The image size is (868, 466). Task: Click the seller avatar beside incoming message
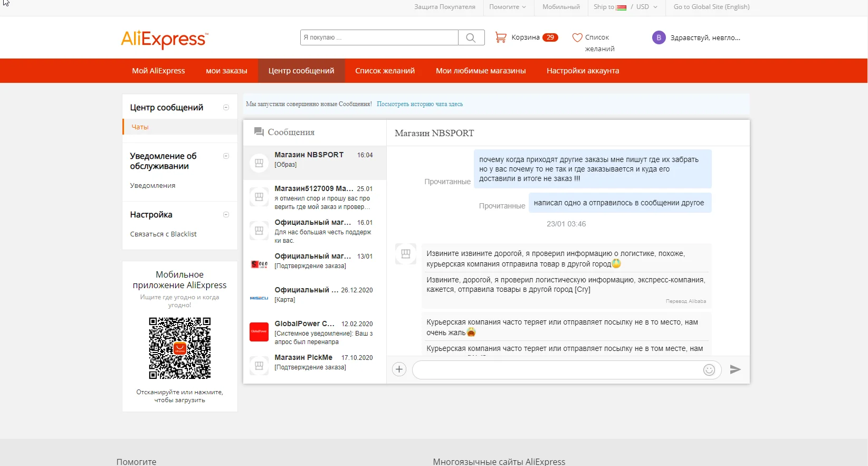[406, 254]
